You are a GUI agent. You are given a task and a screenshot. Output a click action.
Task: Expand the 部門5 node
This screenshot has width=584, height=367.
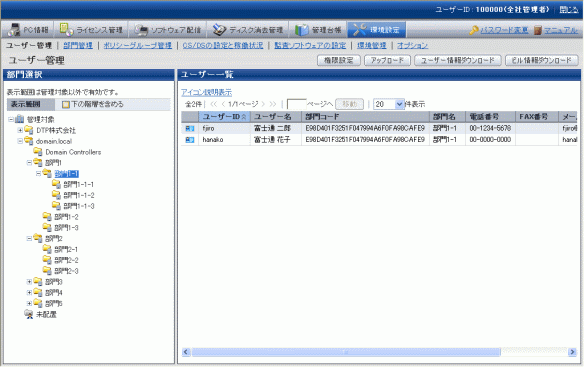[x=29, y=303]
